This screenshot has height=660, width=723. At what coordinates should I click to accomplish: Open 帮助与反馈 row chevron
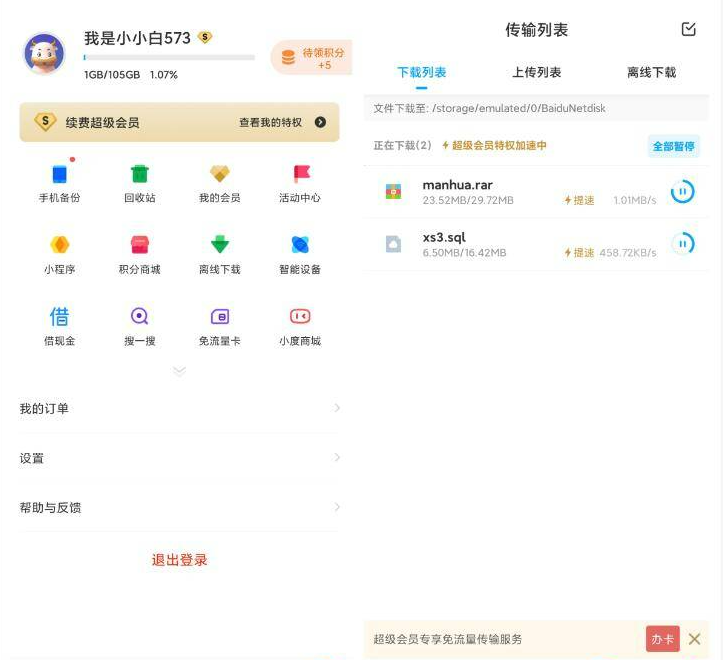337,507
